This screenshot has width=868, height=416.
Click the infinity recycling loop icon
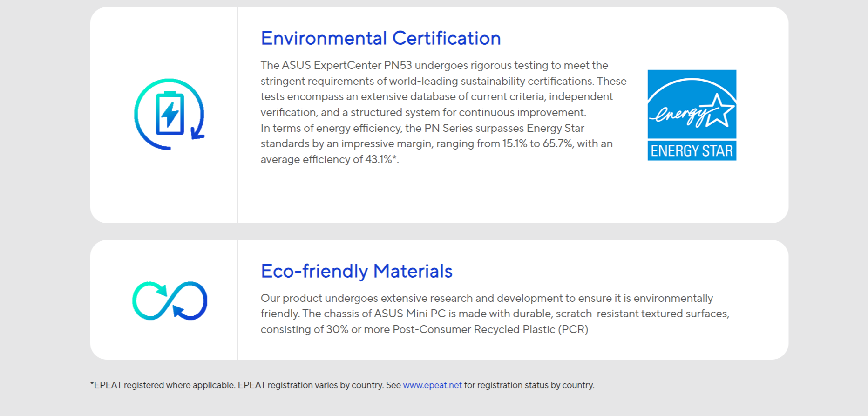(x=170, y=300)
